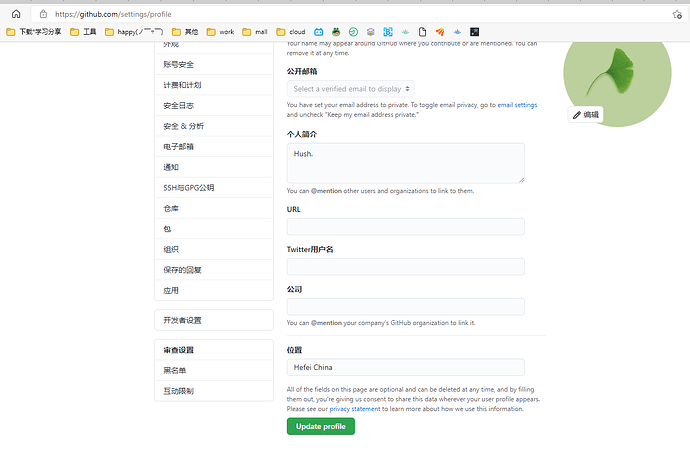690x450 pixels.
Task: Click the blue bilibili TV bookmark icon
Action: tap(319, 32)
